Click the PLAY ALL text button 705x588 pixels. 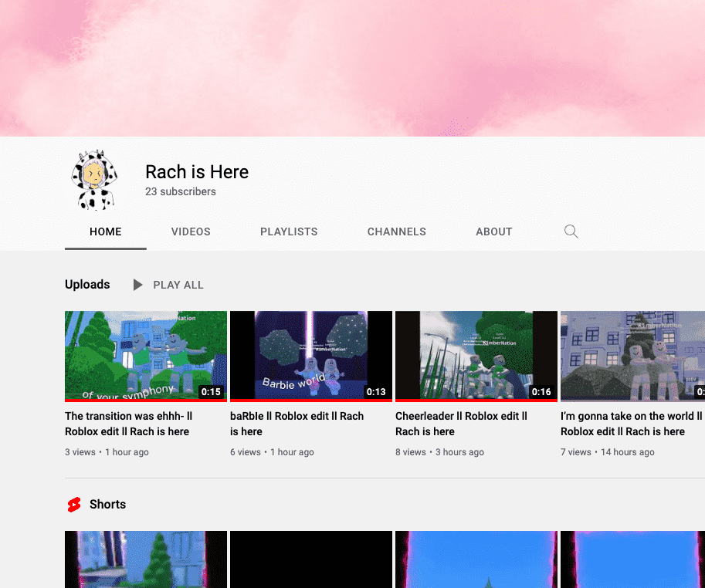pos(178,285)
